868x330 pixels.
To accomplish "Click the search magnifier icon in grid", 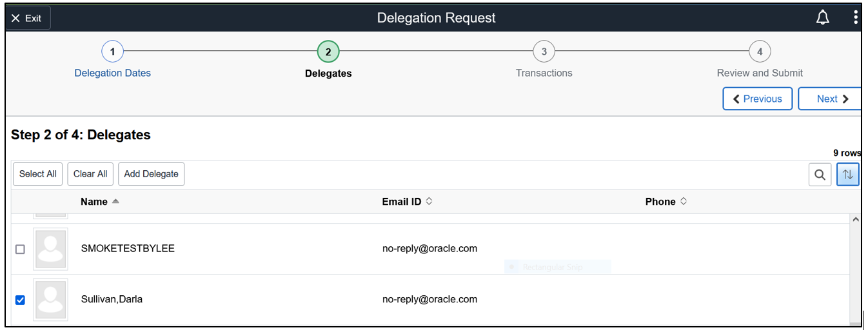I will (x=820, y=175).
